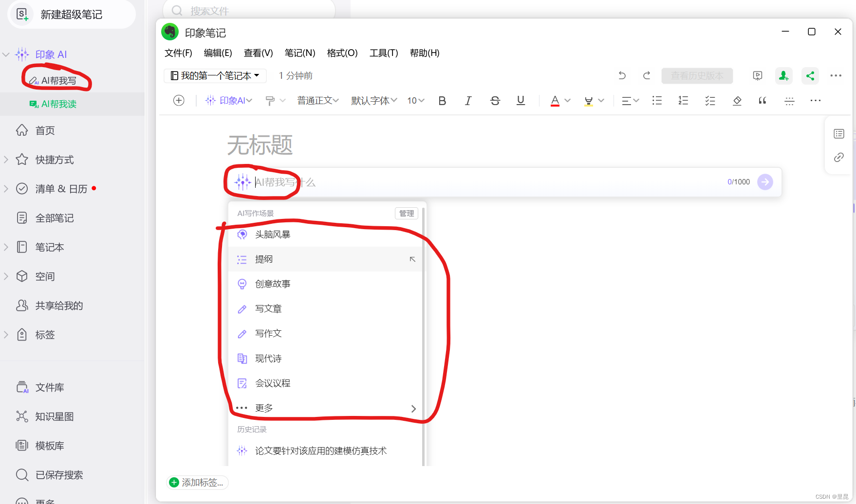
Task: Insert a block quote
Action: (763, 101)
